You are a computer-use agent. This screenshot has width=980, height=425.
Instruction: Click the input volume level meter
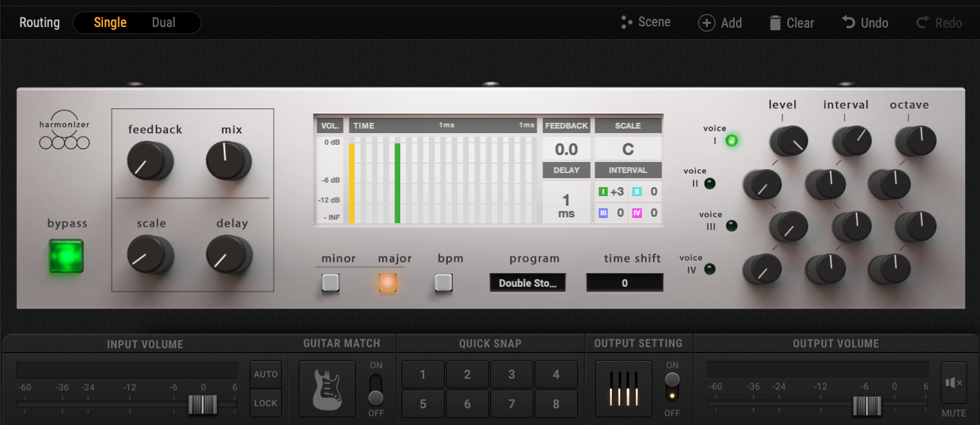(127, 370)
